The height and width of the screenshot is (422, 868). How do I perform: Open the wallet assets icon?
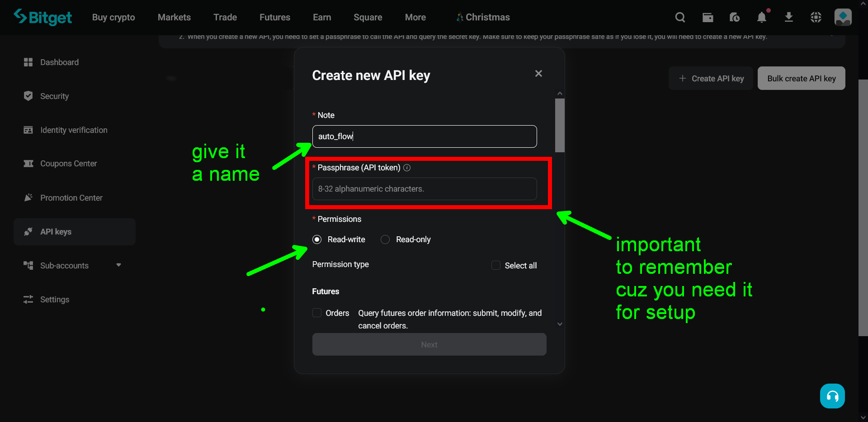click(708, 17)
